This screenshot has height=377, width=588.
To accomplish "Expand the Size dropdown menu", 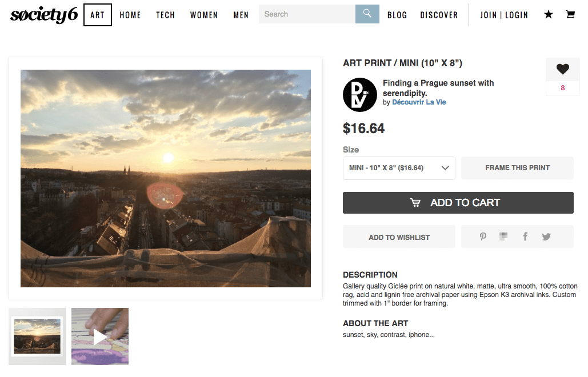I will (x=399, y=168).
